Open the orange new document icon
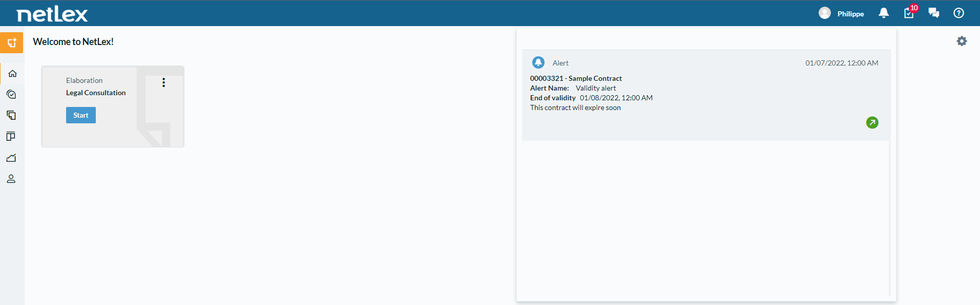980x305 pixels. pyautogui.click(x=12, y=42)
